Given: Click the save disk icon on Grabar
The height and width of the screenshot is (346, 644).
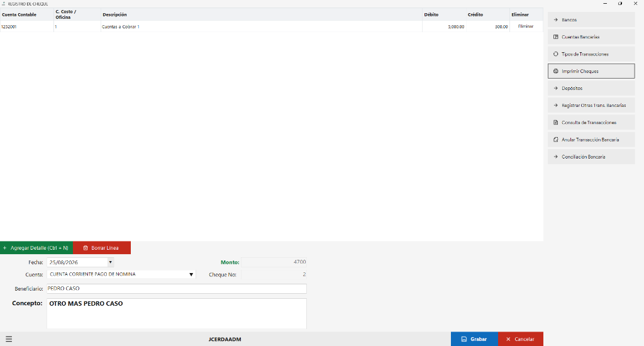Looking at the screenshot, I should point(464,339).
